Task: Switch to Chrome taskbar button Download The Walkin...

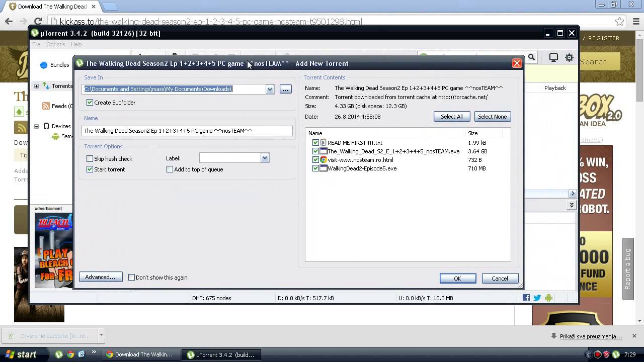Action: (x=140, y=354)
